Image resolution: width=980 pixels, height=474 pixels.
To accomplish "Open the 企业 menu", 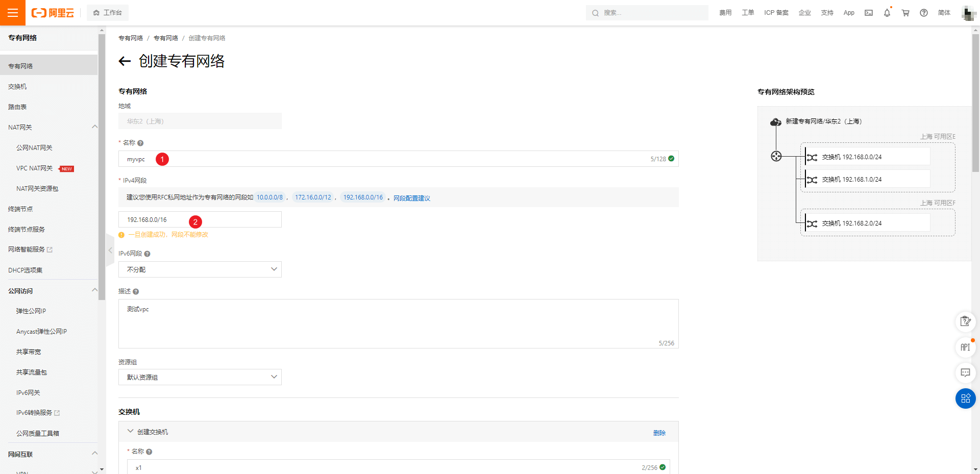I will coord(805,13).
